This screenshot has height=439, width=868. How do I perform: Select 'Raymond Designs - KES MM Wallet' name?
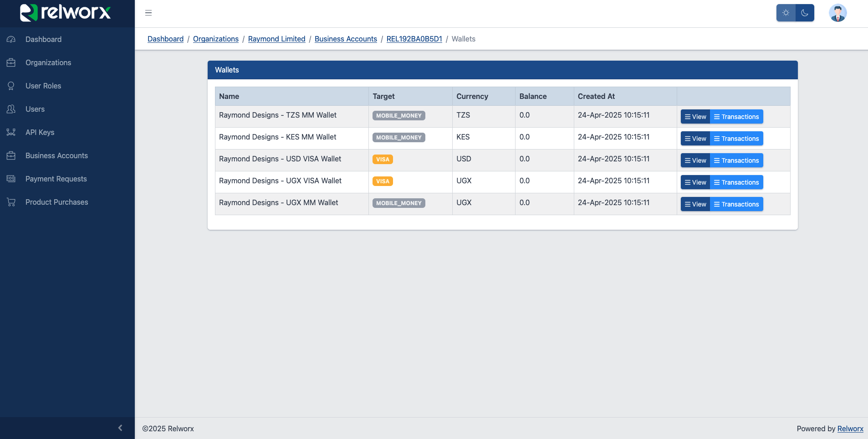pyautogui.click(x=278, y=137)
